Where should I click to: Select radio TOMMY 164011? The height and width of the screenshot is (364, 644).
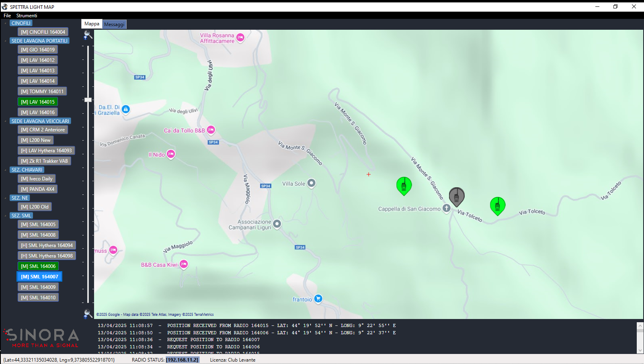click(x=42, y=92)
